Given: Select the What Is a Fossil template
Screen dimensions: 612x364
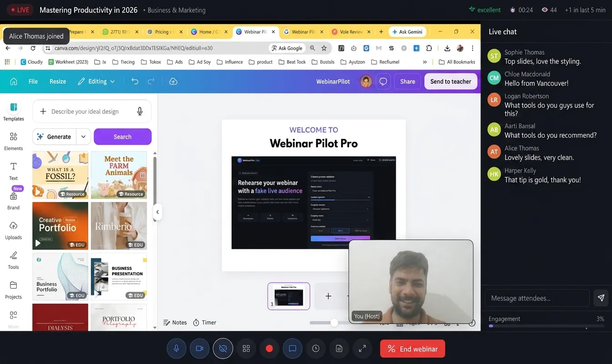Looking at the screenshot, I should (60, 175).
